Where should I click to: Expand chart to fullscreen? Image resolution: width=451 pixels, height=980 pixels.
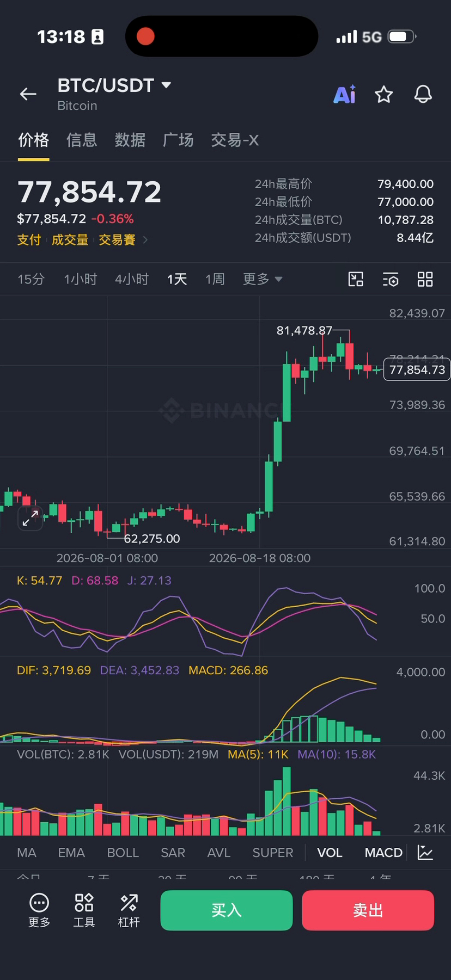(30, 518)
